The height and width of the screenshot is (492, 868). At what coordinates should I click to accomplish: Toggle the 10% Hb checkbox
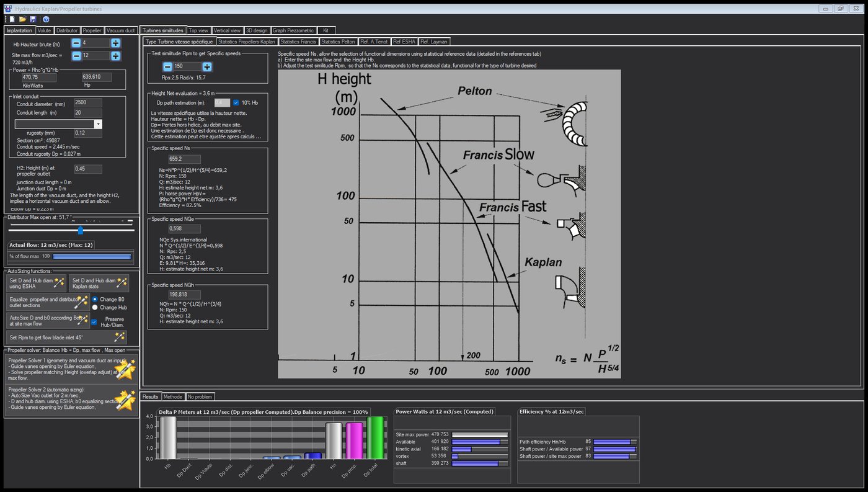(236, 102)
